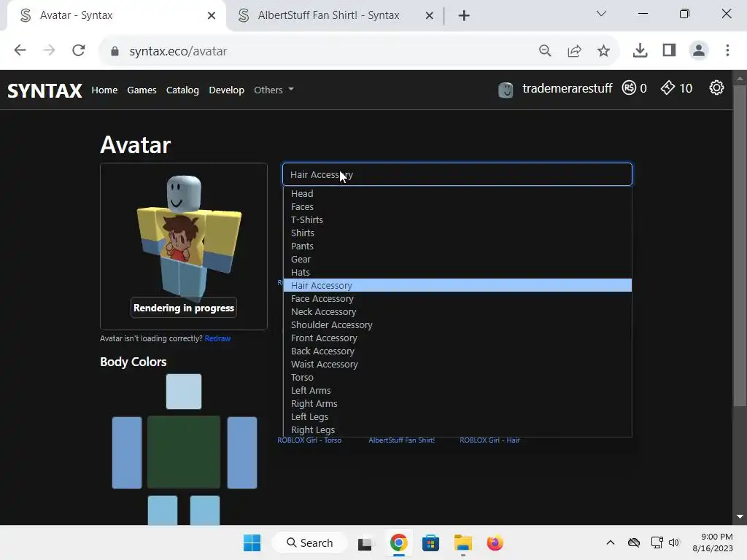The height and width of the screenshot is (560, 747).
Task: Open Windows Start menu
Action: point(252,542)
